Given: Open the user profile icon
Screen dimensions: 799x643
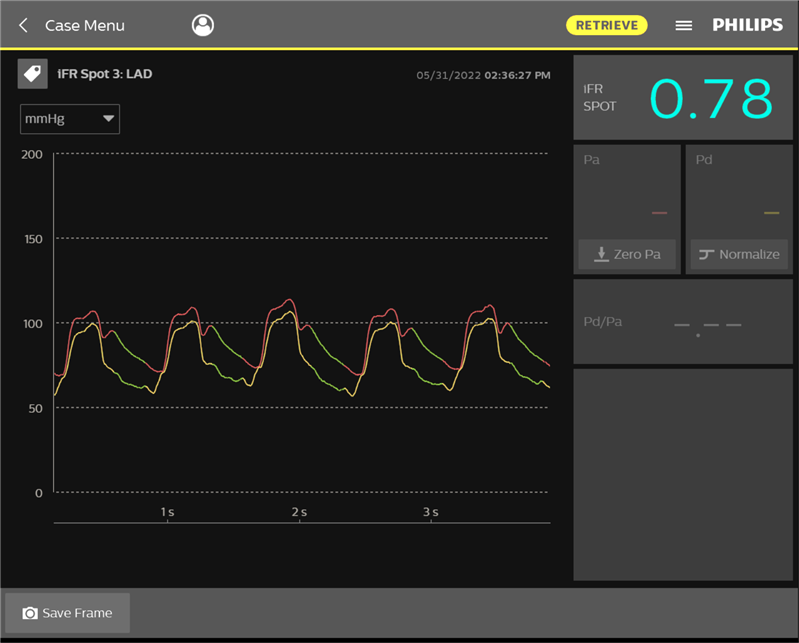Looking at the screenshot, I should click(203, 25).
